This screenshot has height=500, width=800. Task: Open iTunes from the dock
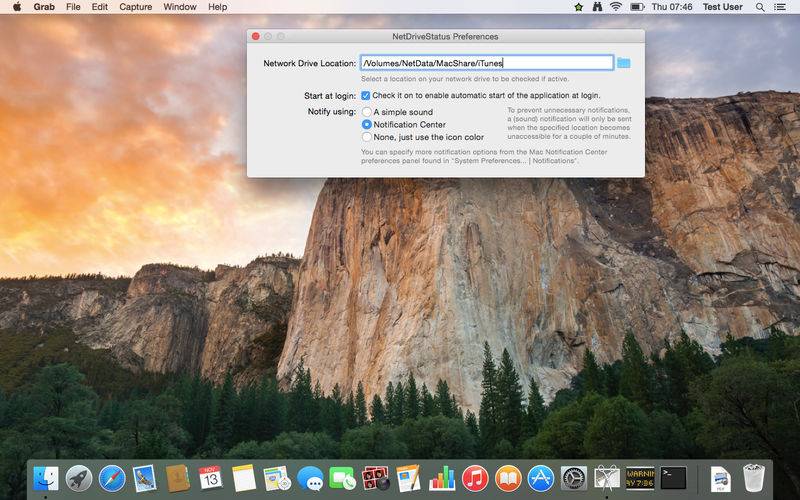tap(475, 478)
